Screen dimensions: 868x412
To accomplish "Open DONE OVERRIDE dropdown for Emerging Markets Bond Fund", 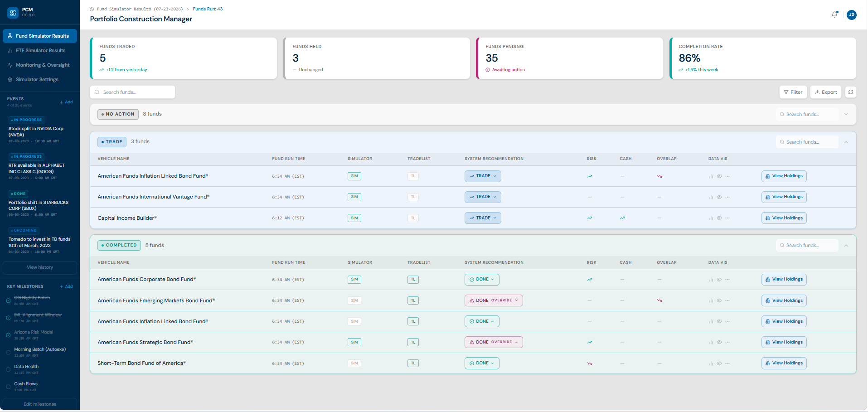I will [x=494, y=301].
